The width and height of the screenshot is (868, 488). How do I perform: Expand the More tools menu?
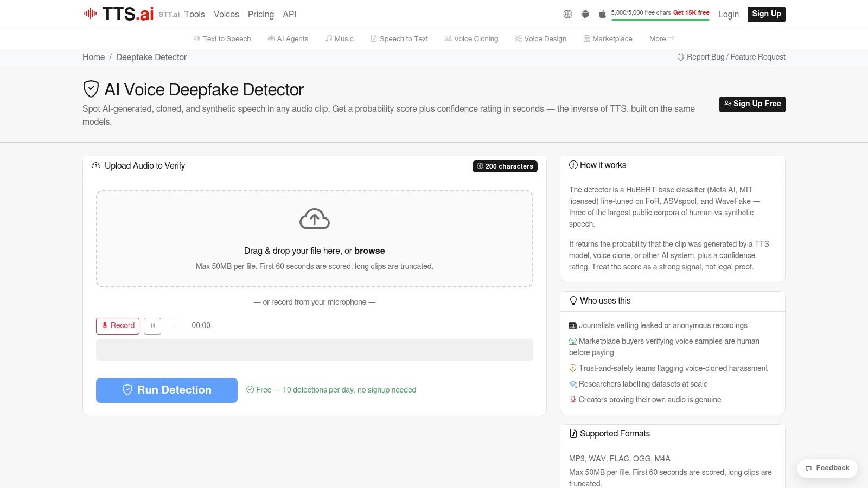662,39
